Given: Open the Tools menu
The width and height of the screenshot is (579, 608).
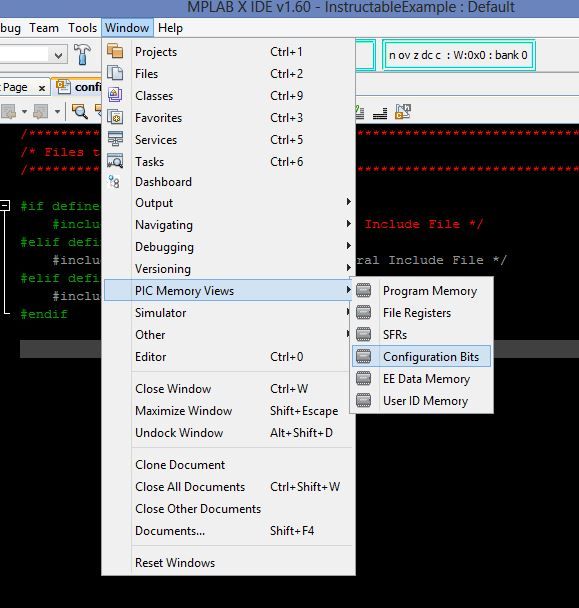Looking at the screenshot, I should (x=82, y=28).
